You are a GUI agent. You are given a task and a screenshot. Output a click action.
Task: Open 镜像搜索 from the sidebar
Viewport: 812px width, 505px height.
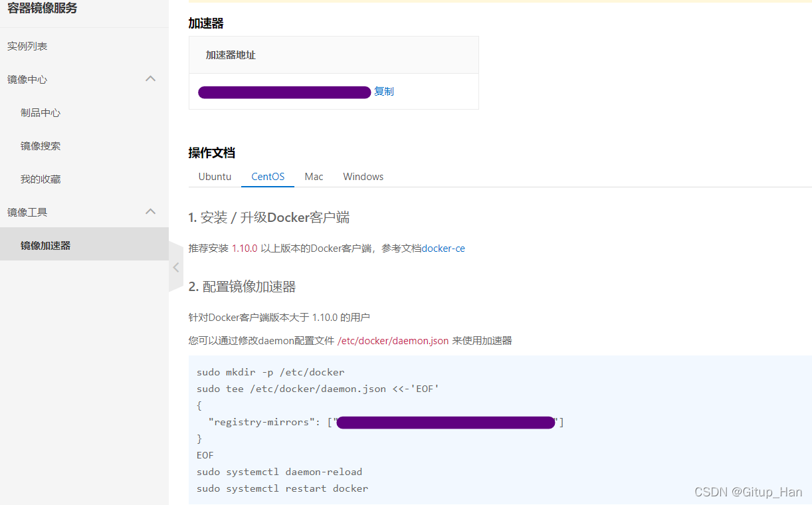[41, 146]
